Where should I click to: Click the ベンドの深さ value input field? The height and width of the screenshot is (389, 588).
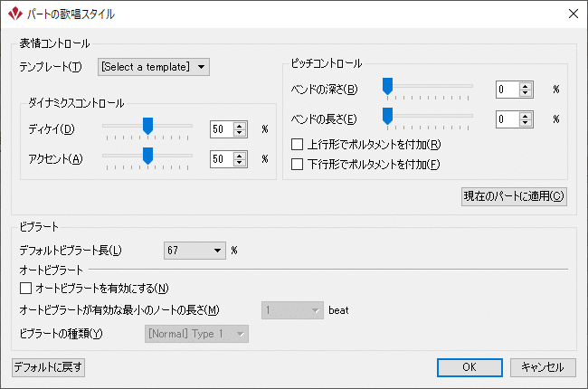tap(507, 90)
